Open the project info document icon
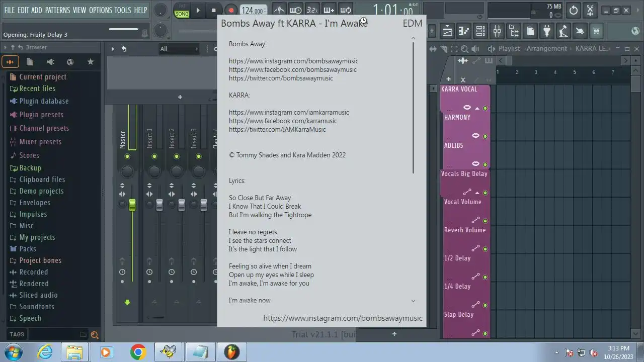644x362 pixels. point(530,31)
